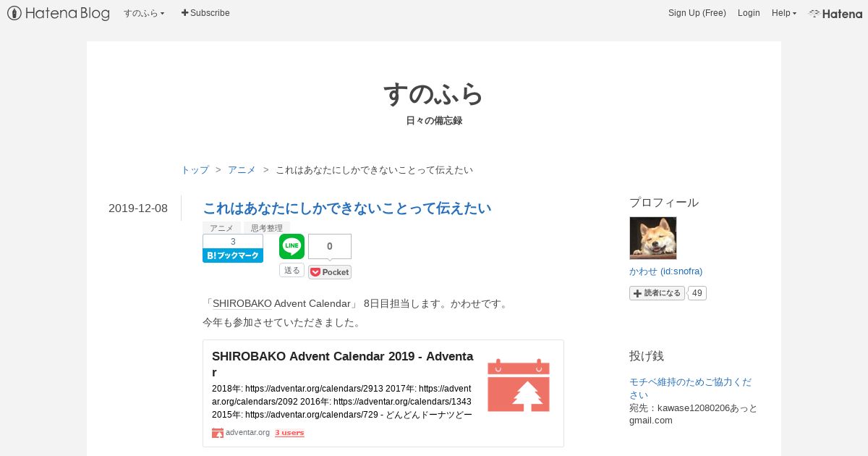Click the email address text kawase12080206あっとgmail.com
868x456 pixels.
coord(694,414)
